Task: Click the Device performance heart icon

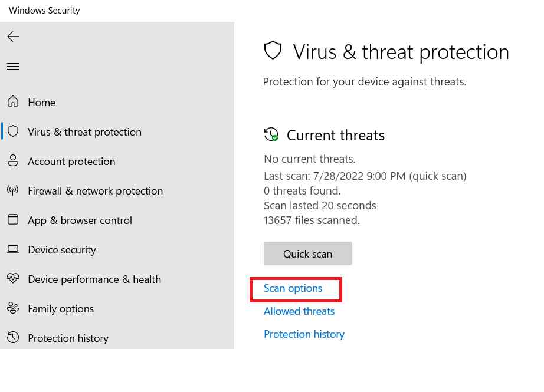Action: [13, 278]
